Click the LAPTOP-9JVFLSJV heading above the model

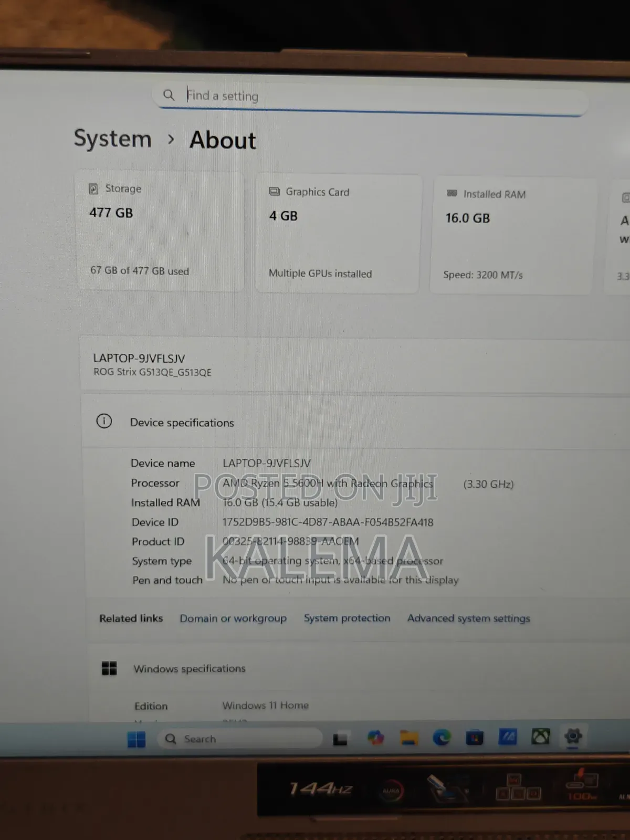tap(139, 359)
